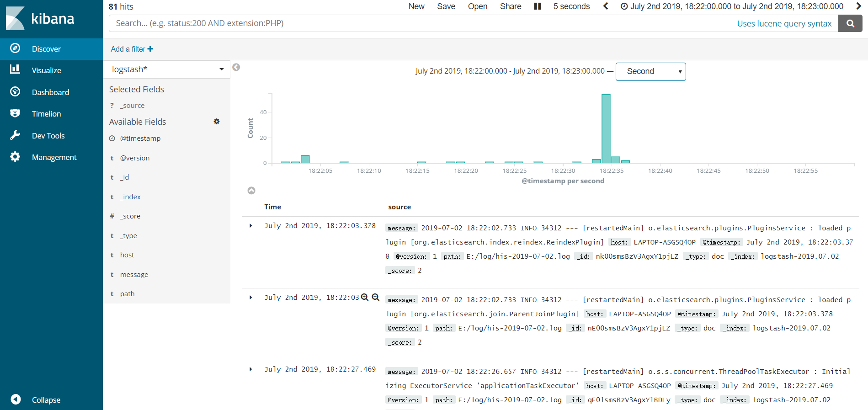This screenshot has height=410, width=868.
Task: Click the Collapse arrow icon
Action: [16, 399]
